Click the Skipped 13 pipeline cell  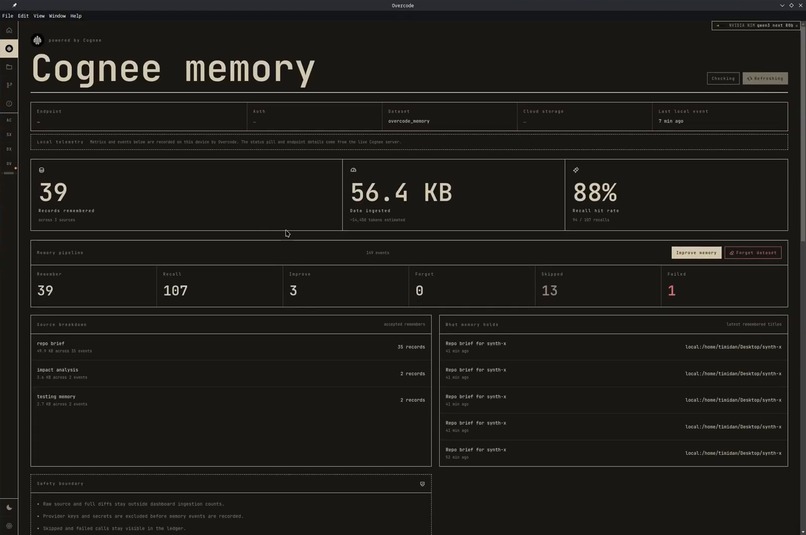(x=598, y=286)
